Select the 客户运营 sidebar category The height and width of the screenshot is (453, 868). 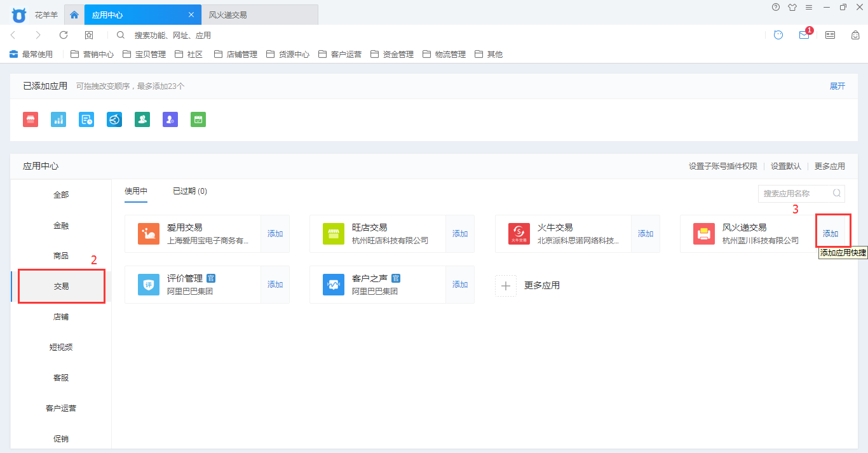pyautogui.click(x=61, y=409)
